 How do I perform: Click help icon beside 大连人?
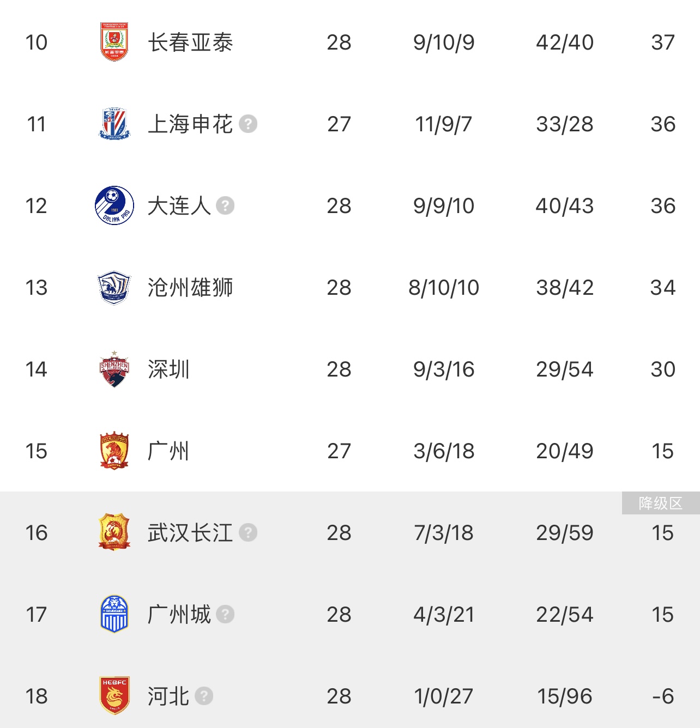[x=225, y=206]
